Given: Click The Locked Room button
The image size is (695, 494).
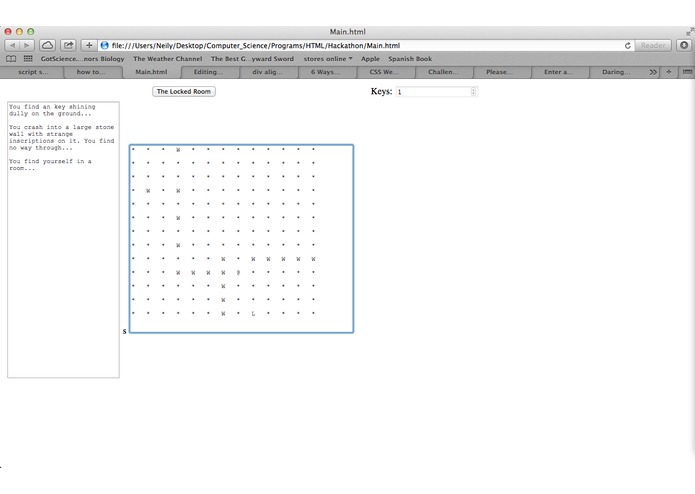Looking at the screenshot, I should 184,91.
